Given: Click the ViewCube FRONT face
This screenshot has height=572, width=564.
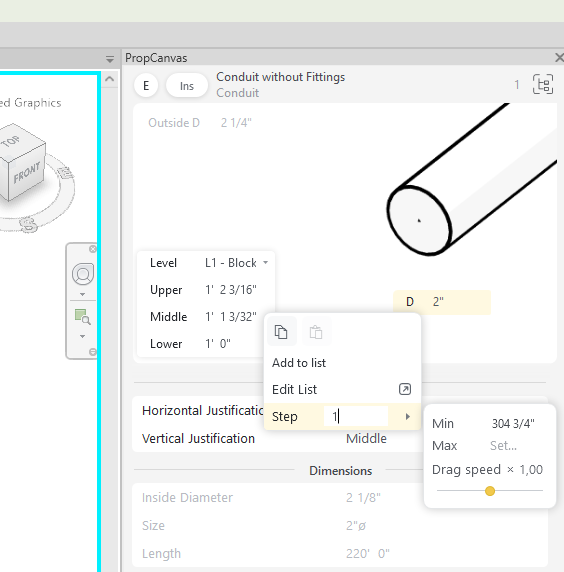Looking at the screenshot, I should pos(27,174).
